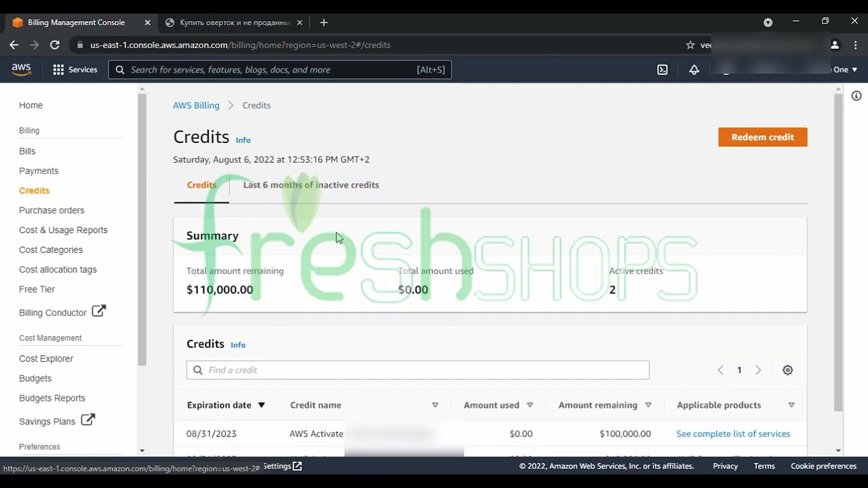
Task: Open the CloudShell terminal icon
Action: [663, 70]
